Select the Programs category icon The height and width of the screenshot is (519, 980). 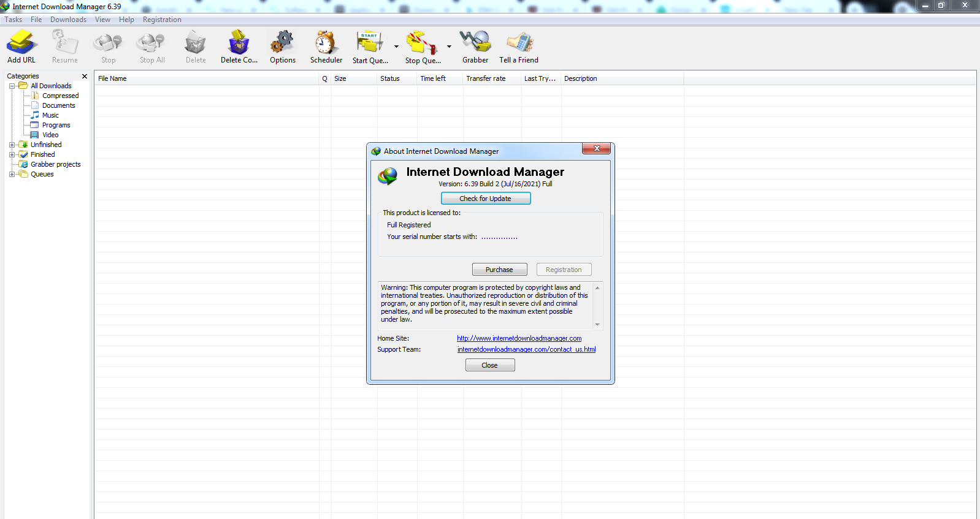(x=35, y=125)
